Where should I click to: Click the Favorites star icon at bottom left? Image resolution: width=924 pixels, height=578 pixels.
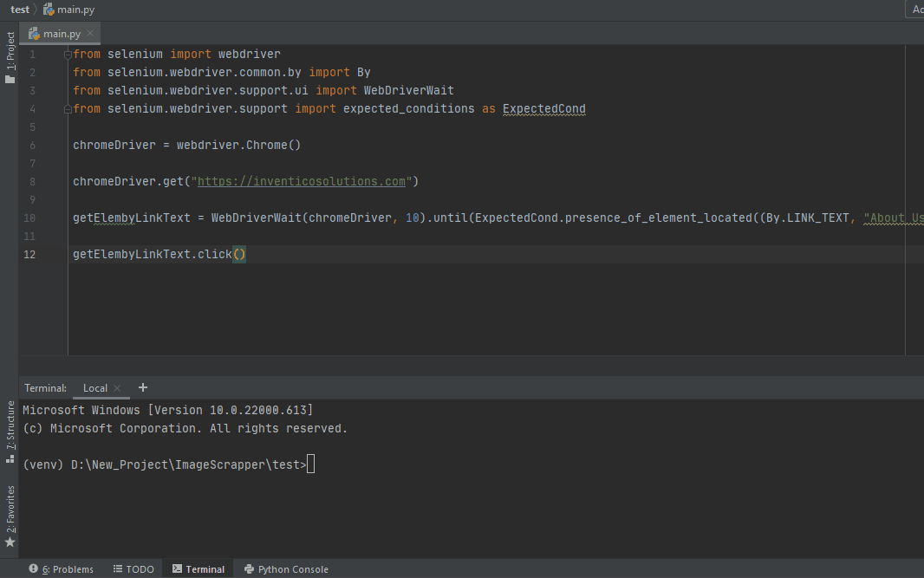[x=10, y=542]
